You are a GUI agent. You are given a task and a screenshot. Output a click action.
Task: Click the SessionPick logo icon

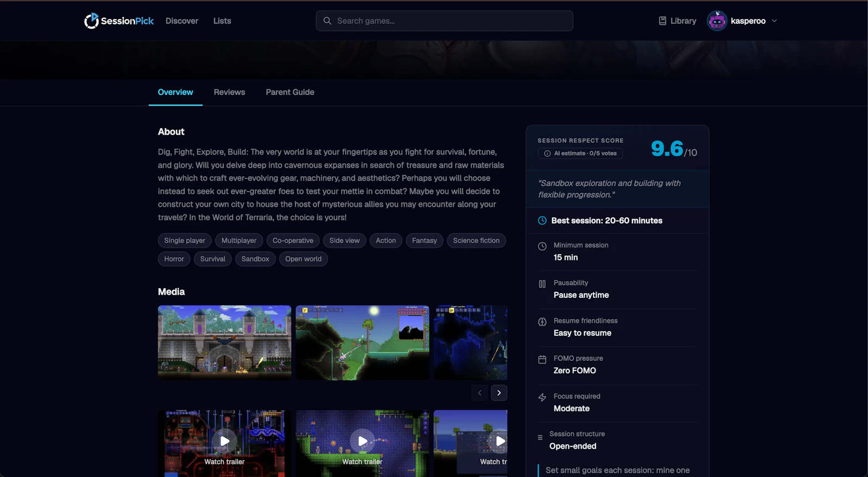click(91, 21)
